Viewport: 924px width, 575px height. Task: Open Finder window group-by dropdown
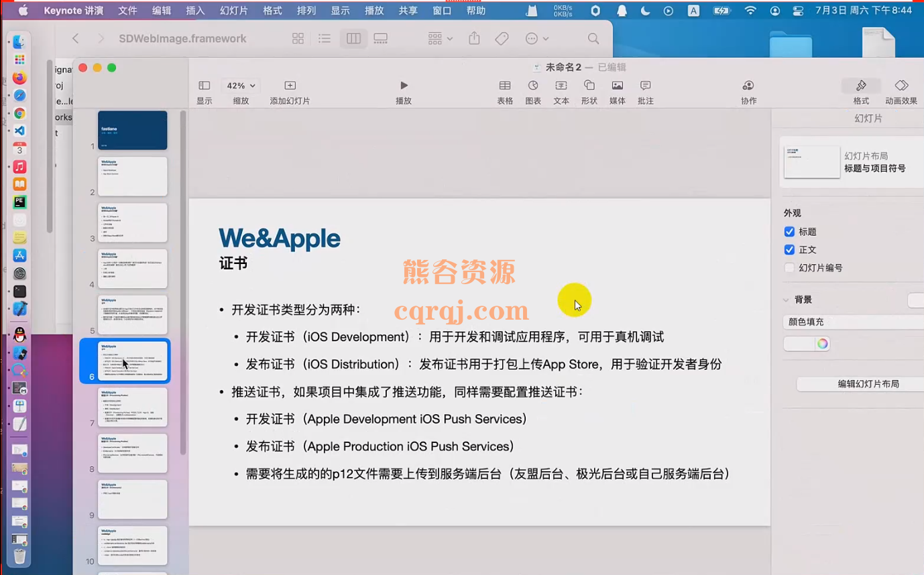click(440, 39)
